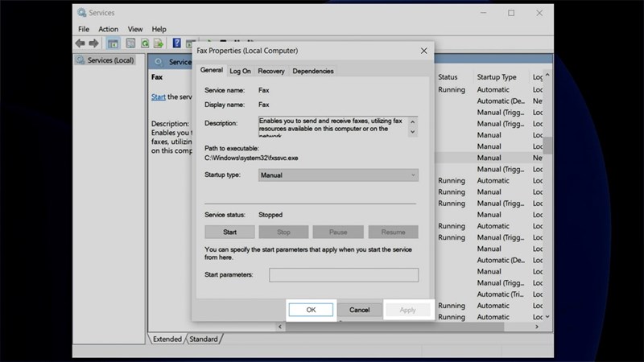
Task: Click the services list vertical scrollbar thumb
Action: [547, 146]
